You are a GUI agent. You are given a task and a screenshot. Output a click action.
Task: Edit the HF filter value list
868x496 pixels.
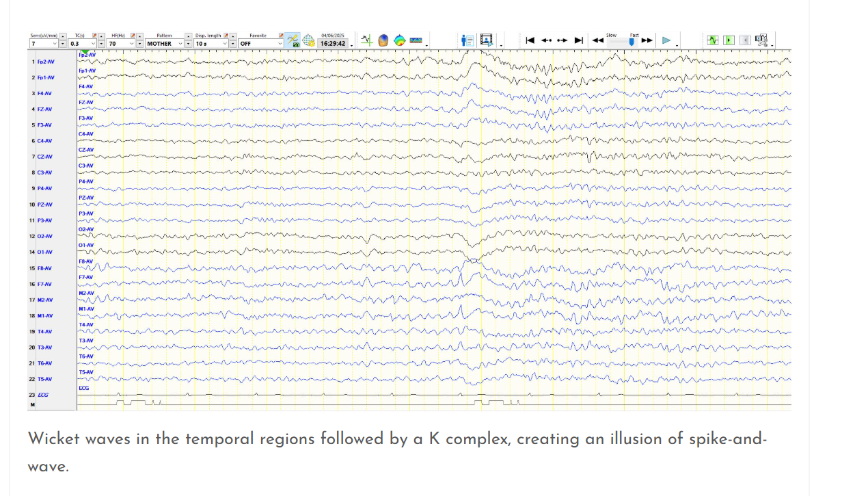[133, 36]
